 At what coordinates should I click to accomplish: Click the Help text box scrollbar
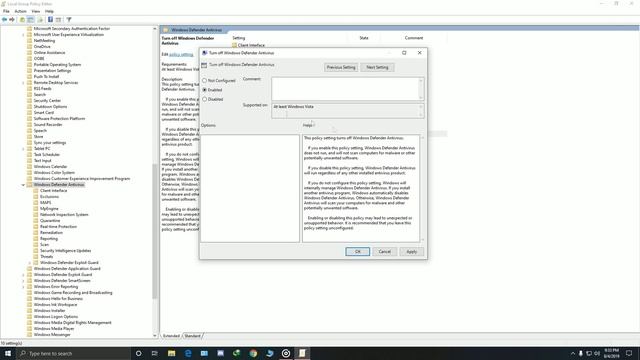(x=422, y=189)
